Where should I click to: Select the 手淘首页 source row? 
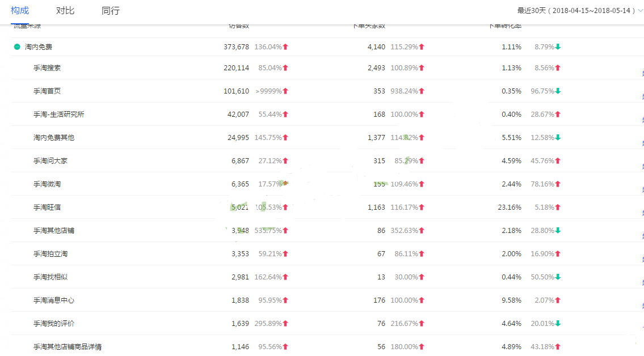click(47, 91)
